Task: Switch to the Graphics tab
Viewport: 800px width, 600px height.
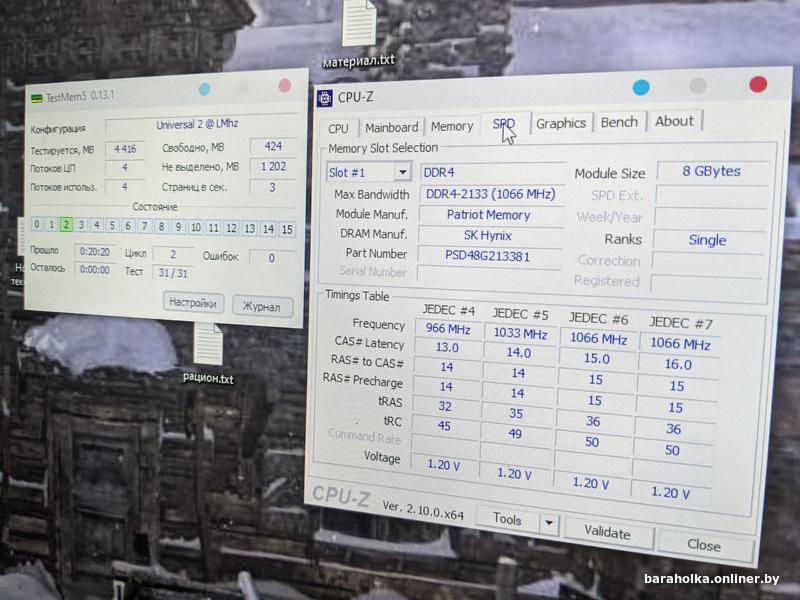Action: [560, 124]
